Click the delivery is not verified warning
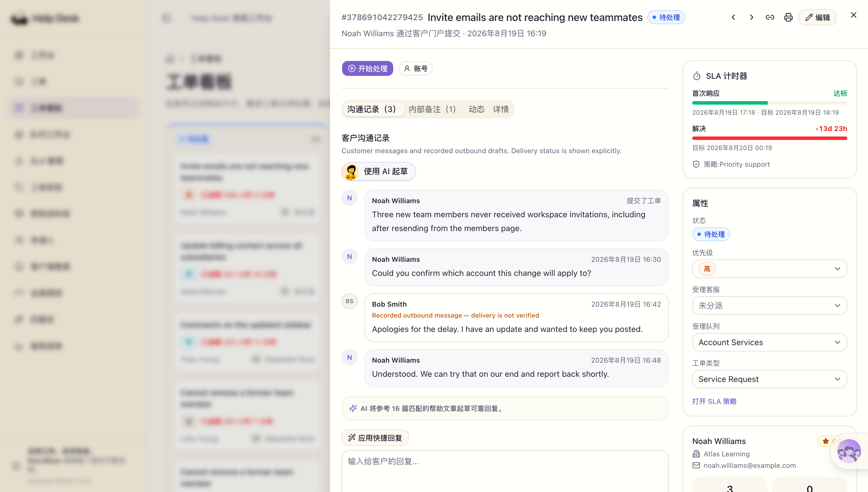 click(455, 316)
